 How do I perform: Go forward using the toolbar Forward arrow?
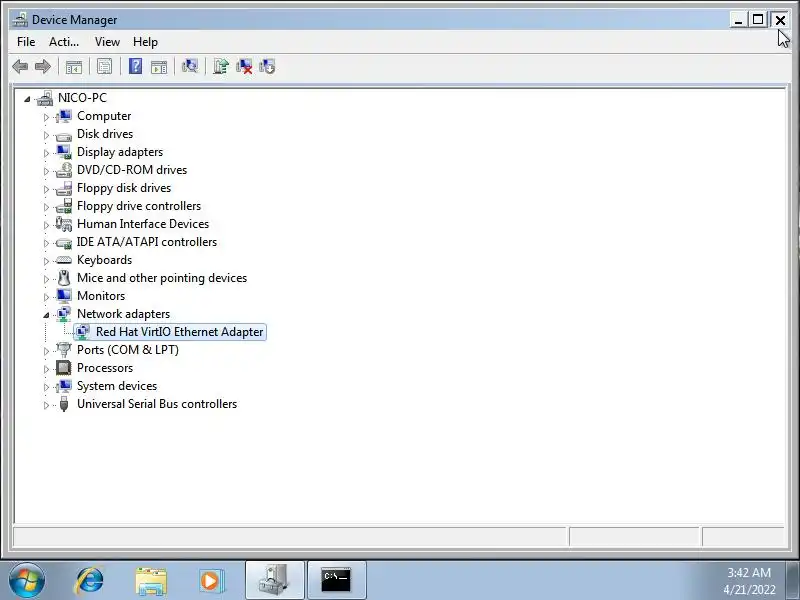tap(43, 66)
